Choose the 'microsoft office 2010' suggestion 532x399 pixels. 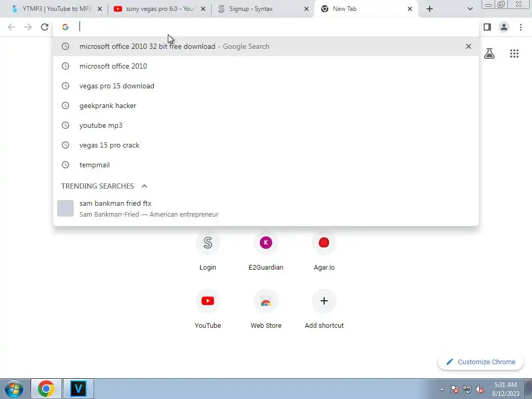[x=265, y=66]
